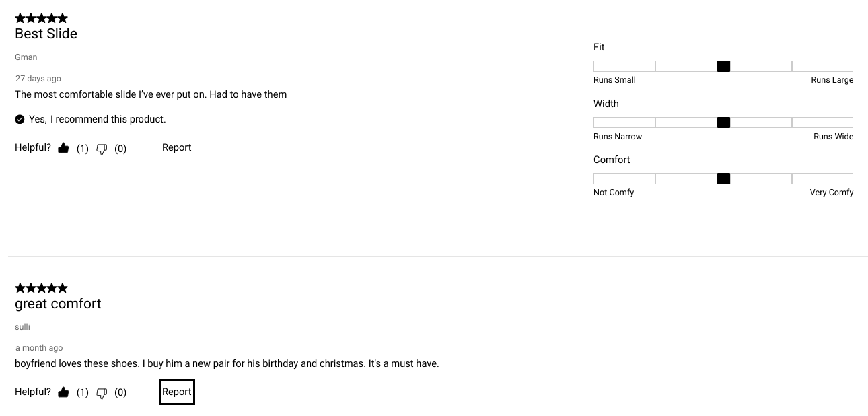Click thumbs down on sulli's review
Image resolution: width=868 pixels, height=416 pixels.
click(102, 393)
